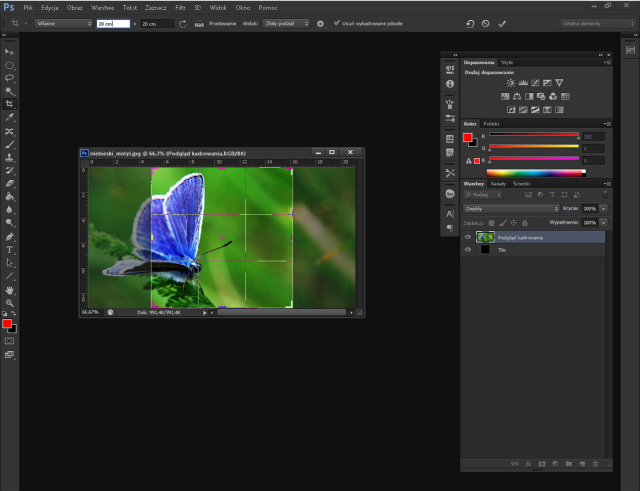Add a Vibrance adjustment
Image resolution: width=640 pixels, height=491 pixels.
[x=559, y=83]
